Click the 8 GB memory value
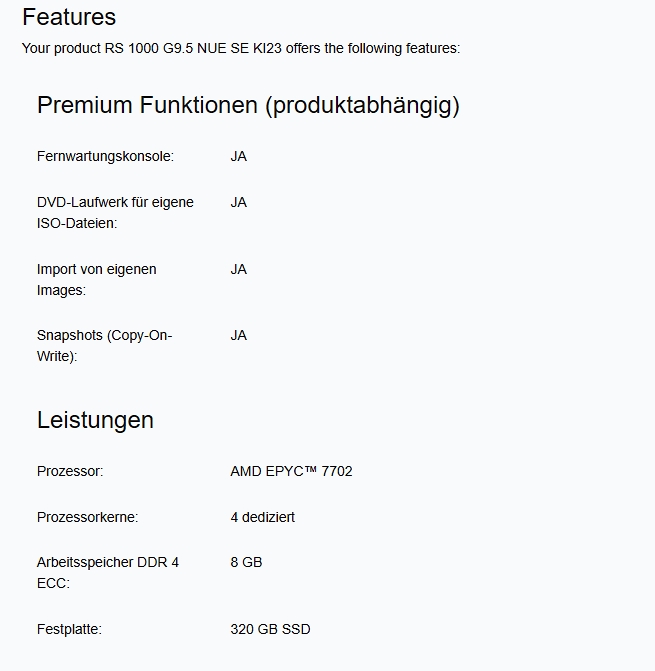This screenshot has width=655, height=671. pyautogui.click(x=246, y=562)
